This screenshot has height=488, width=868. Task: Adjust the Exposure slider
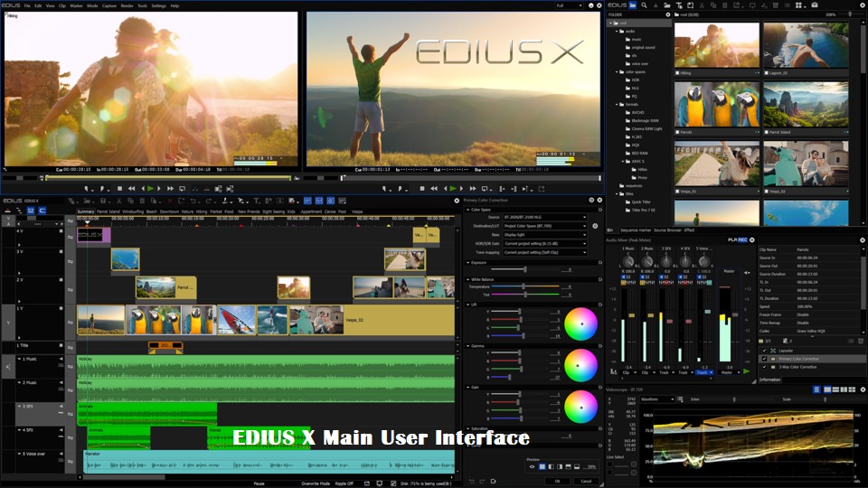pos(524,269)
